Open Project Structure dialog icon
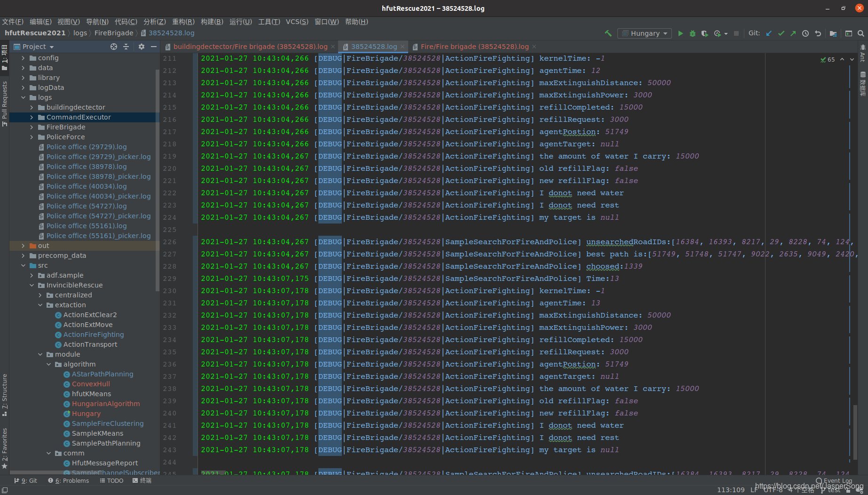Viewport: 868px width, 495px height. tap(833, 33)
